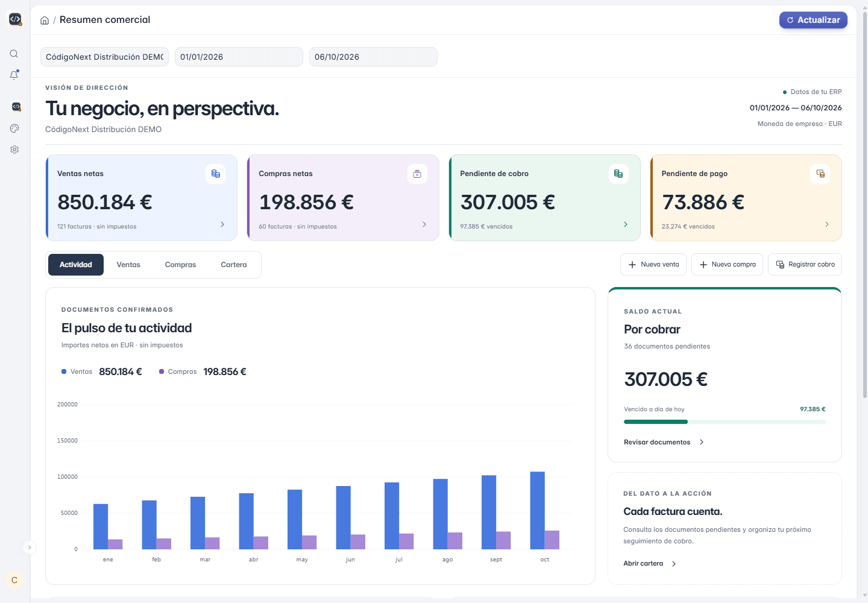The image size is (868, 603).
Task: Click the 121 facturas · sin impuestos text
Action: pos(97,227)
